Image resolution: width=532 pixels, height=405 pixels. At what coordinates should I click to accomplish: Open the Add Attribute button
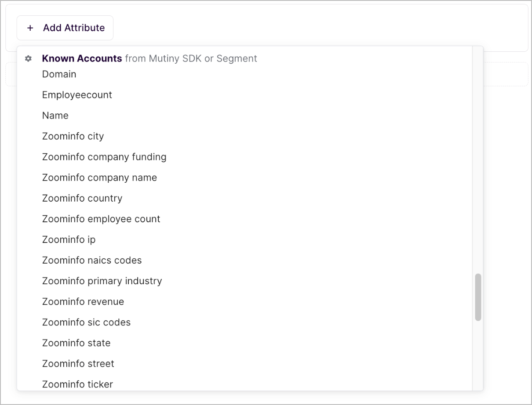tap(65, 28)
